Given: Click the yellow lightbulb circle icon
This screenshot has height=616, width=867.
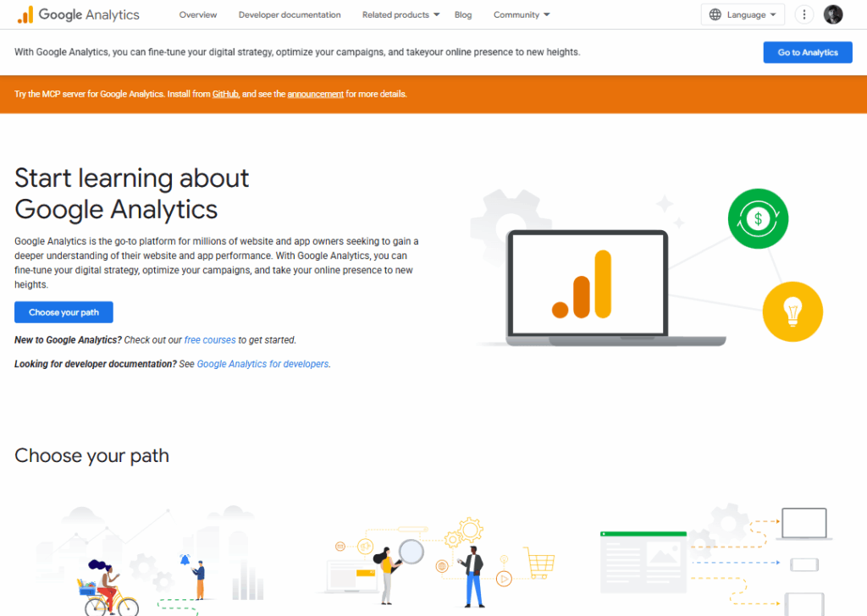Looking at the screenshot, I should [x=792, y=311].
